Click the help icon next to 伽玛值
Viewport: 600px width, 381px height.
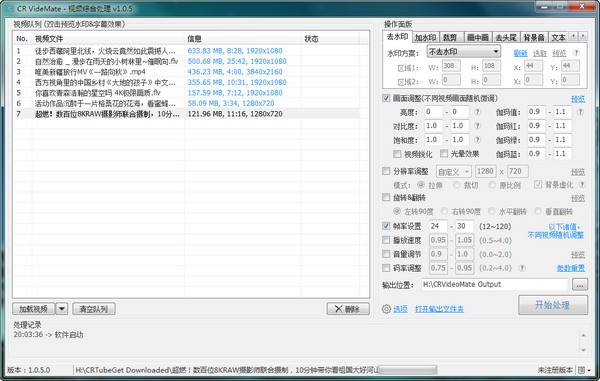pos(580,112)
